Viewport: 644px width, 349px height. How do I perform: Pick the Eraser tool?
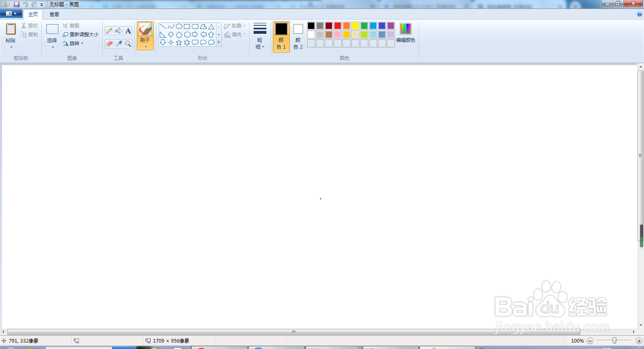point(109,43)
